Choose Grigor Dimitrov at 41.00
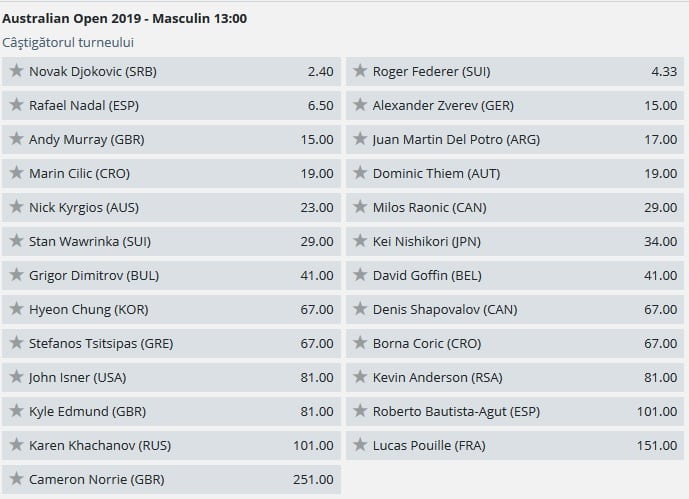The width and height of the screenshot is (689, 499). point(317,275)
